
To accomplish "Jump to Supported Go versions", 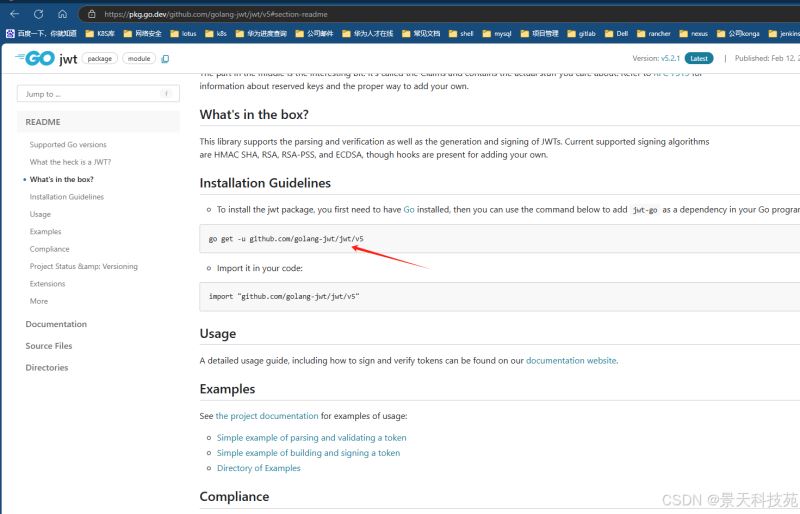I will coord(68,144).
